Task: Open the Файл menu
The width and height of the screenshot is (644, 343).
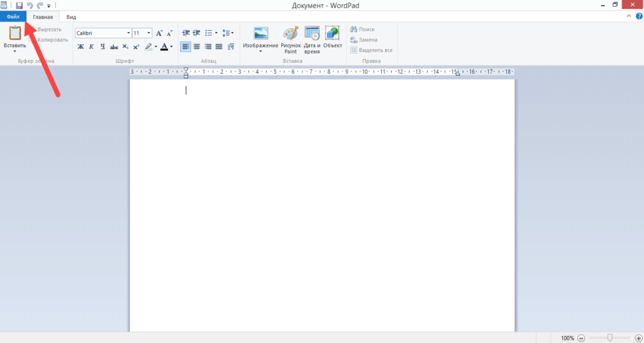Action: point(13,17)
